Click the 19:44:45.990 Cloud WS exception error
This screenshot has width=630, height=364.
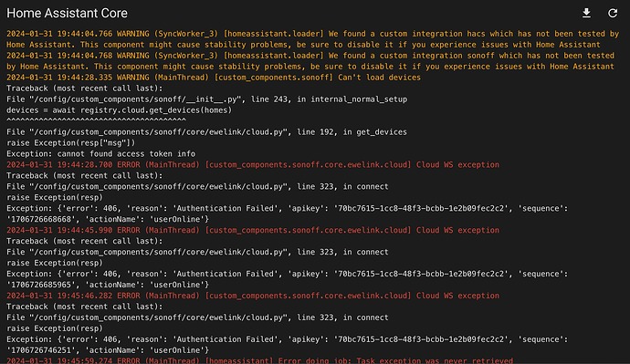253,230
